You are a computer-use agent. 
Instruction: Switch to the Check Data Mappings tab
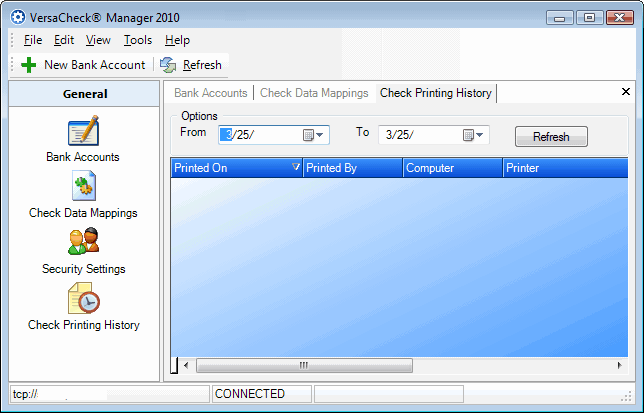[x=314, y=93]
